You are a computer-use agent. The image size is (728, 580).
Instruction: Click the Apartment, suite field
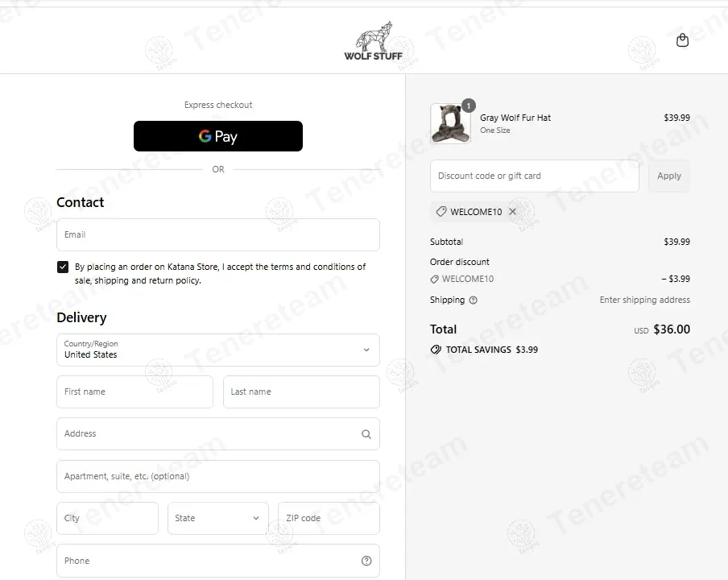218,476
